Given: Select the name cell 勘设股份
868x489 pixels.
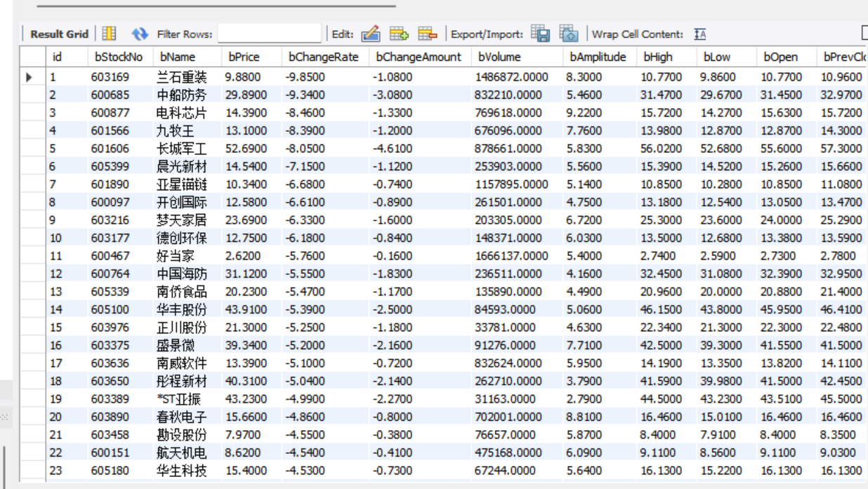Looking at the screenshot, I should (182, 435).
